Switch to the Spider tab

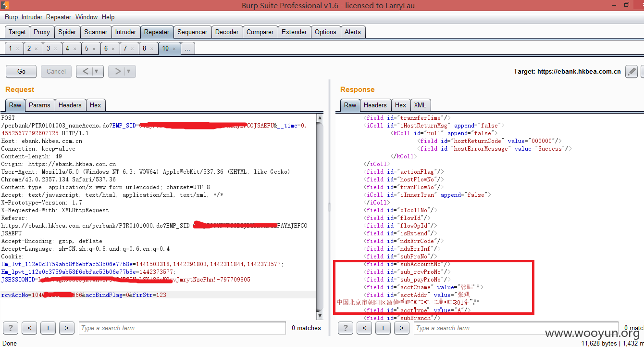coord(67,32)
